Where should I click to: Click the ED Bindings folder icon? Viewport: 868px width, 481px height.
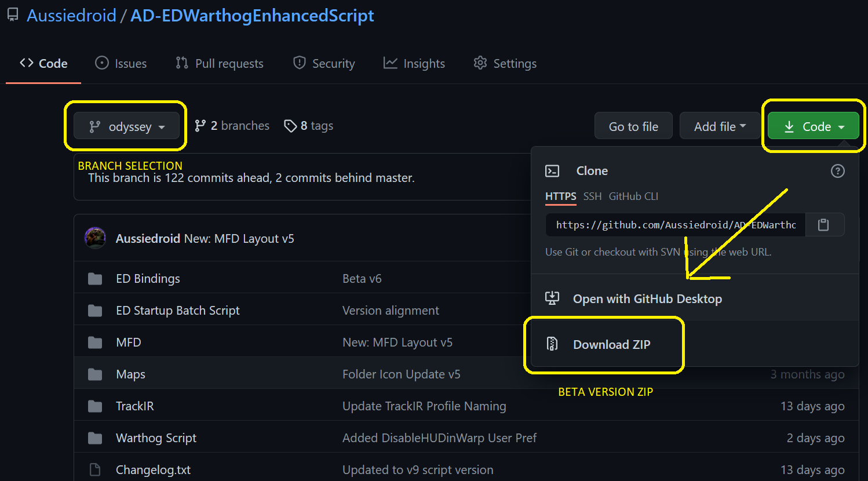pyautogui.click(x=95, y=279)
